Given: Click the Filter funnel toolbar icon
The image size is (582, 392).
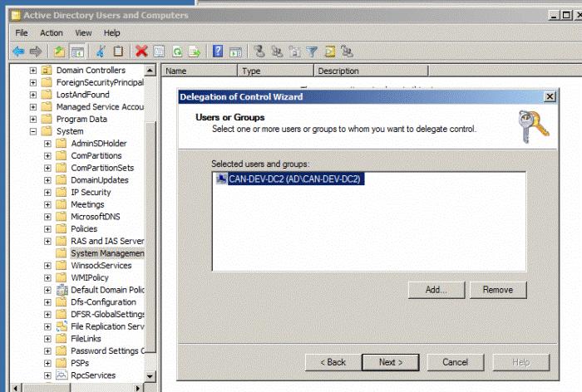Looking at the screenshot, I should click(312, 51).
